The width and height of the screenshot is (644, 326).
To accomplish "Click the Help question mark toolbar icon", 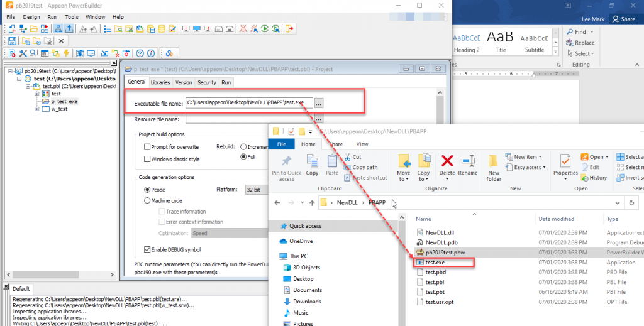I will coord(140,53).
